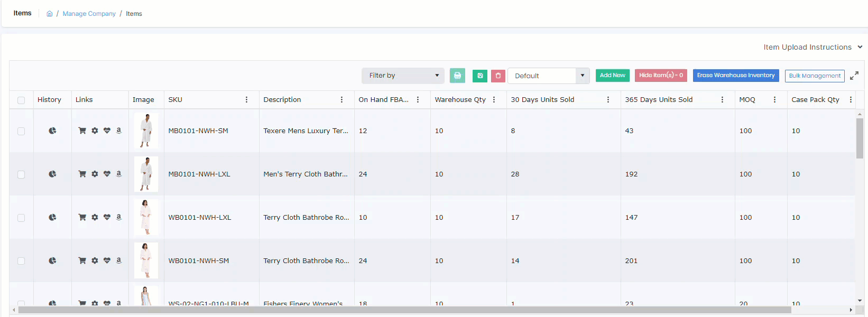Open history chart for MB0101-NWH-LXL

tap(52, 174)
